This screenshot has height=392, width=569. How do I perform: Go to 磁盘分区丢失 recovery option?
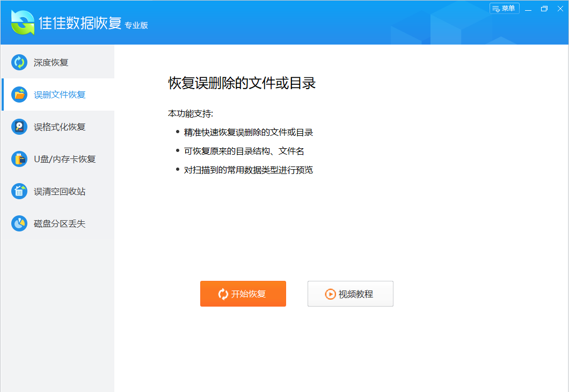58,223
